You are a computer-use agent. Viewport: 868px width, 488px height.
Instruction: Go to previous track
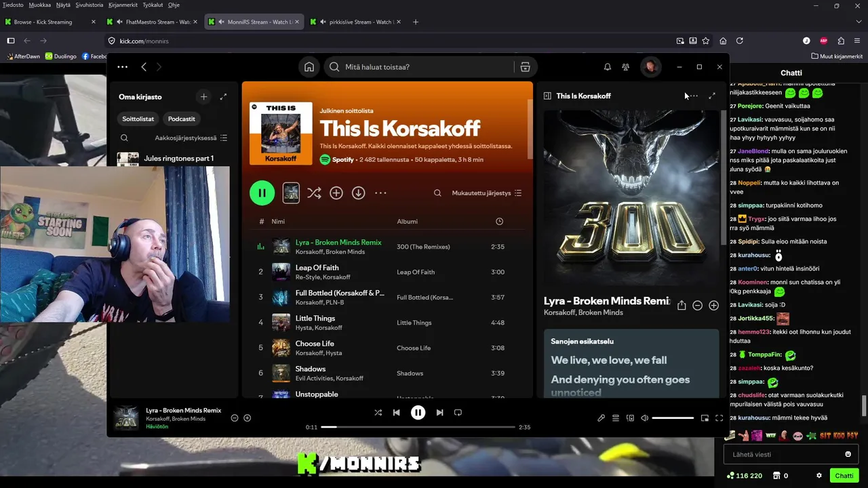coord(397,412)
